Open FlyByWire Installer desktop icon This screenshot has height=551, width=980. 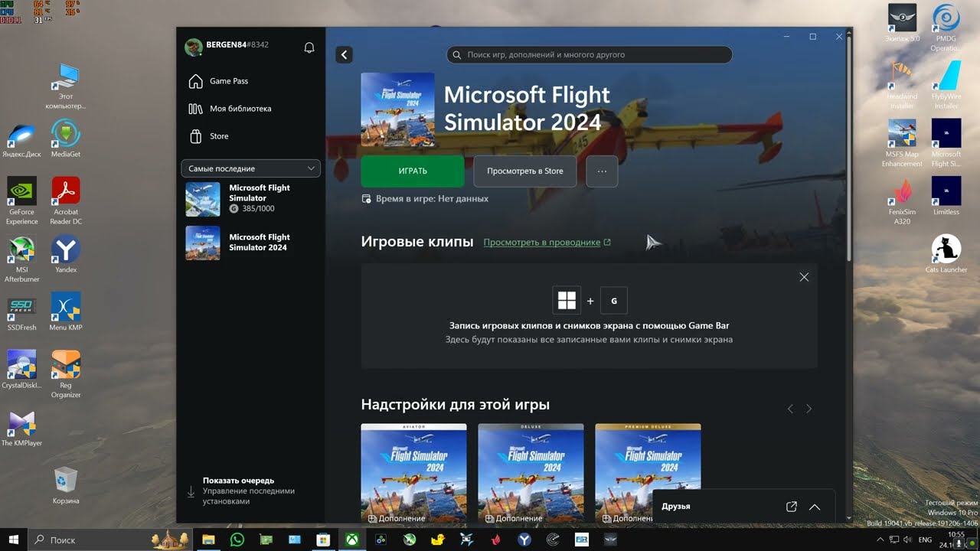946,86
